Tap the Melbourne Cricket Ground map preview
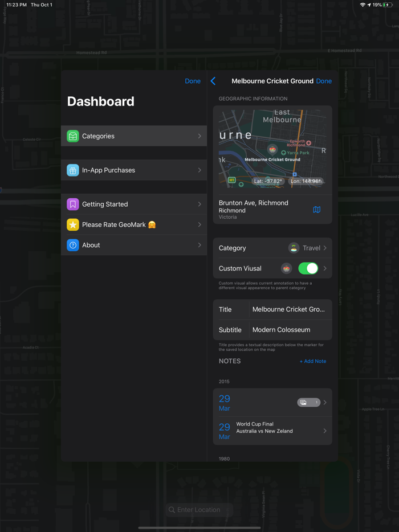Image resolution: width=399 pixels, height=532 pixels. tap(272, 149)
